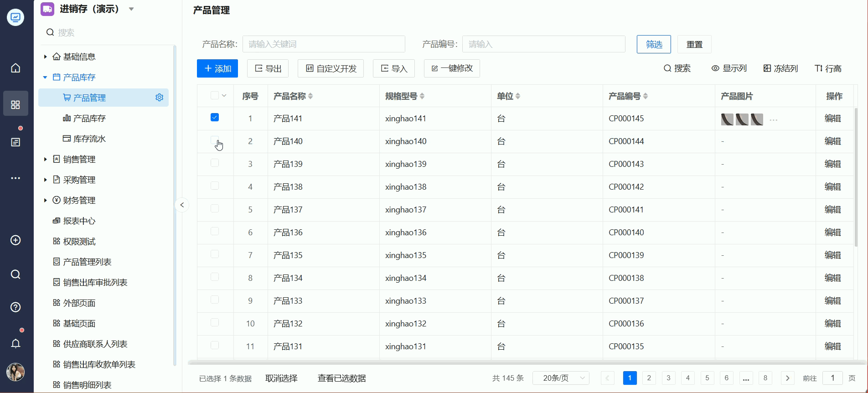Check the checkbox for 产品134 row
Viewport: 868px width, 393px height.
point(215,277)
